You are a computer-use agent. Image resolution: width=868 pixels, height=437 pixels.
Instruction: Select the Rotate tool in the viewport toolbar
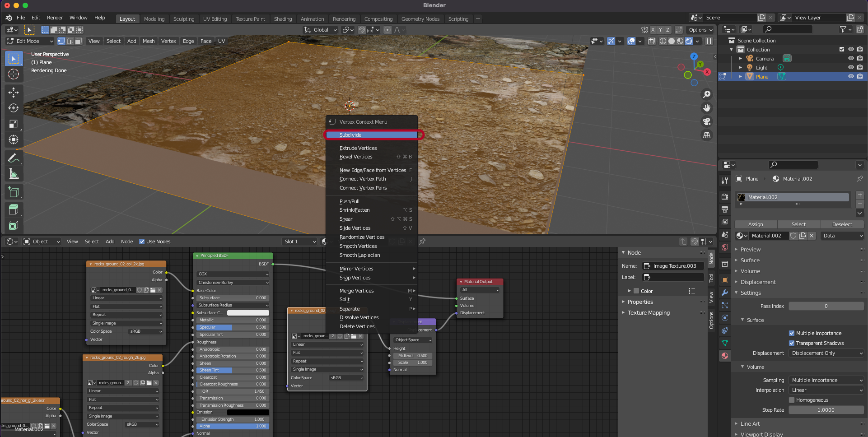[x=14, y=108]
